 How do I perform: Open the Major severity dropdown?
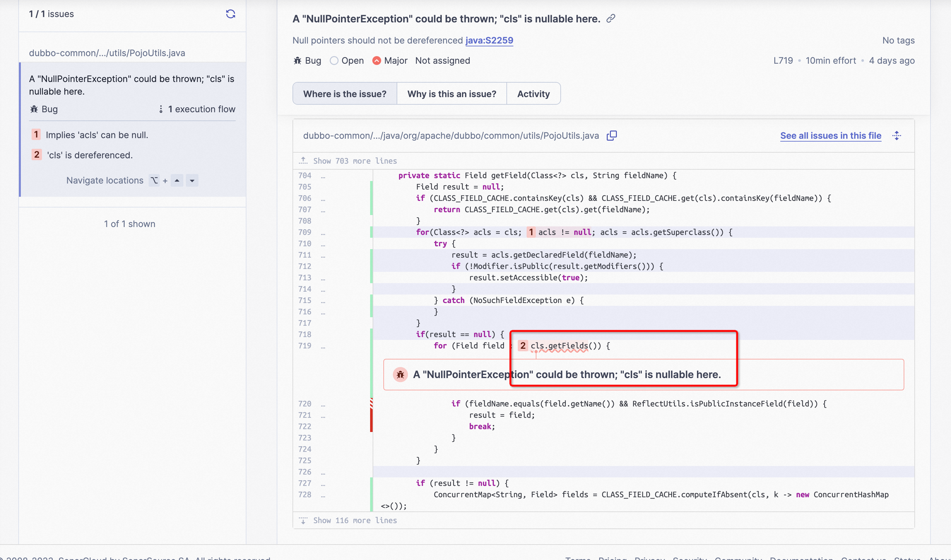[390, 61]
